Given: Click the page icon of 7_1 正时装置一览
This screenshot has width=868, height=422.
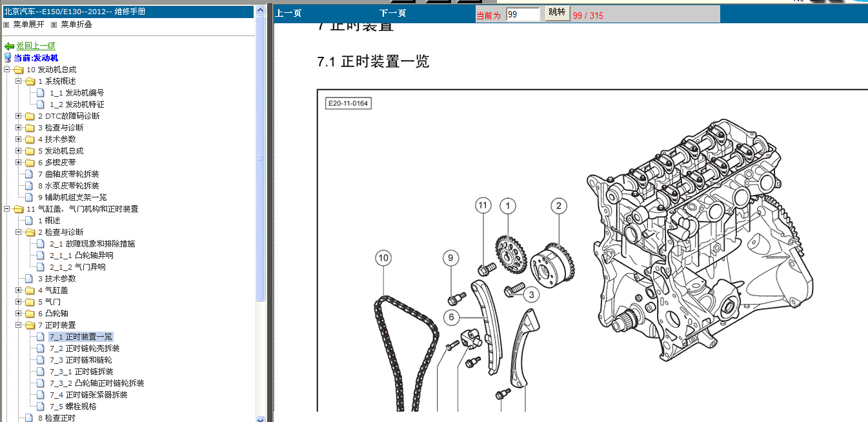Looking at the screenshot, I should 41,337.
